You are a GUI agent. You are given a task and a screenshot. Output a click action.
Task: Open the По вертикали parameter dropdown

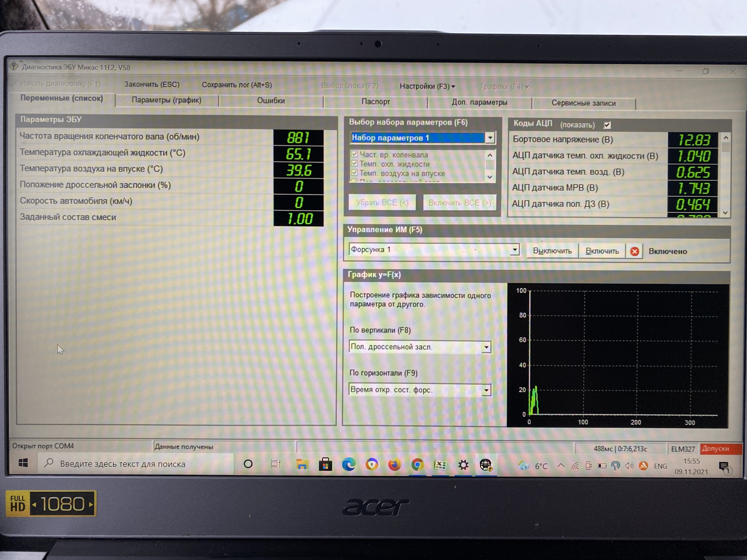coord(486,347)
